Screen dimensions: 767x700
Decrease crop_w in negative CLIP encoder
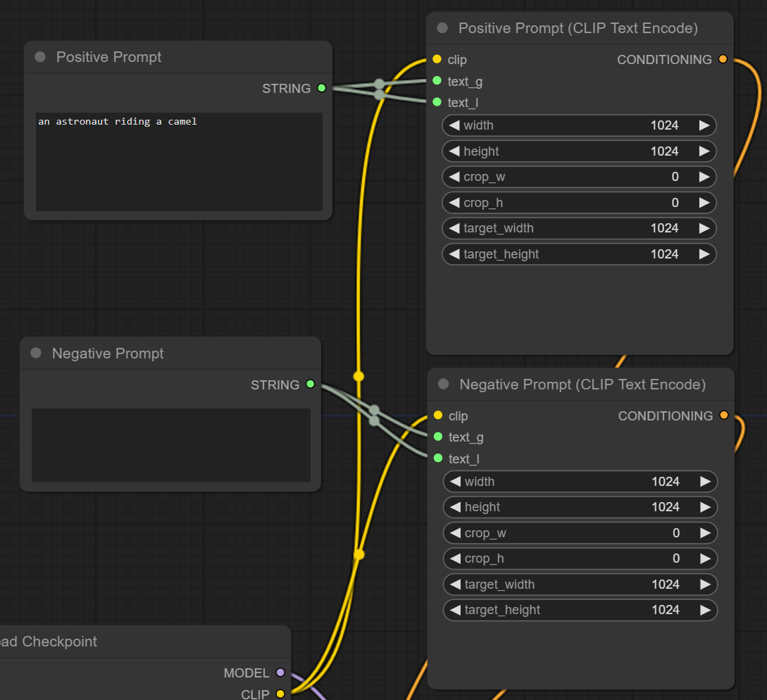click(454, 533)
